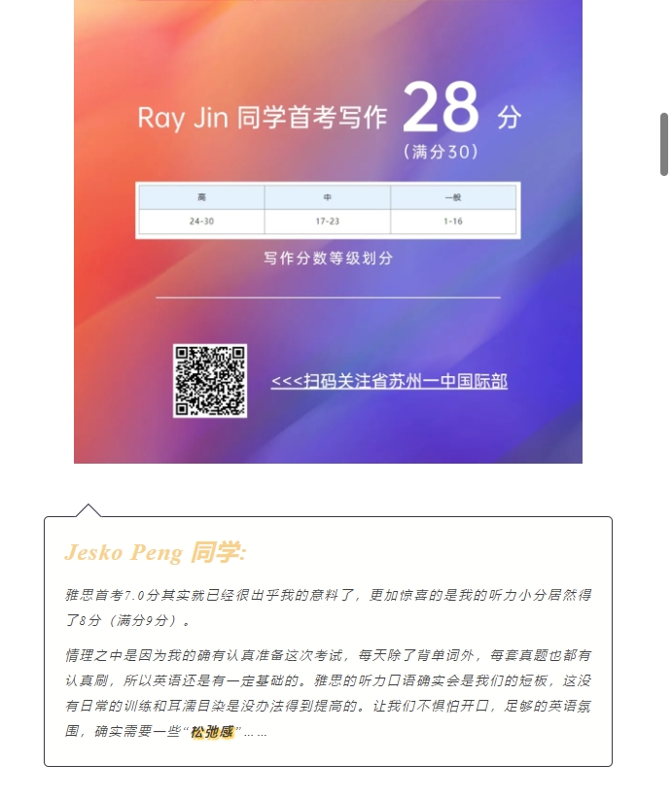This screenshot has width=672, height=800.
Task: Click the 24-30 score range cell
Action: point(201,222)
